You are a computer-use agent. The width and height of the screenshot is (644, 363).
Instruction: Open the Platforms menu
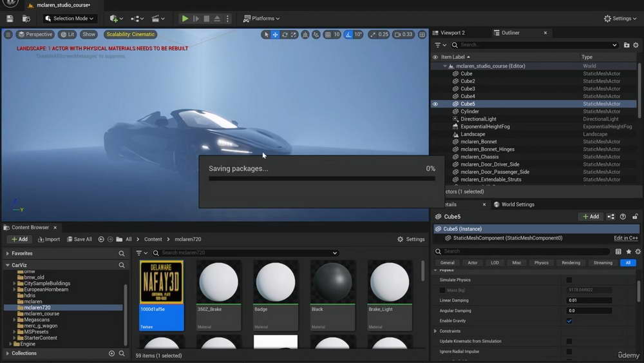(261, 19)
